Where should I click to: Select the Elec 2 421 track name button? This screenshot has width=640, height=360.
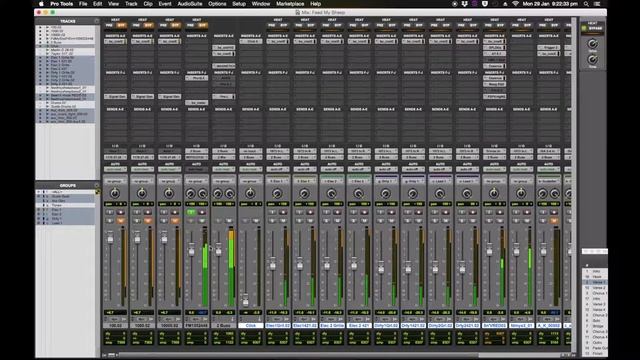[358, 326]
